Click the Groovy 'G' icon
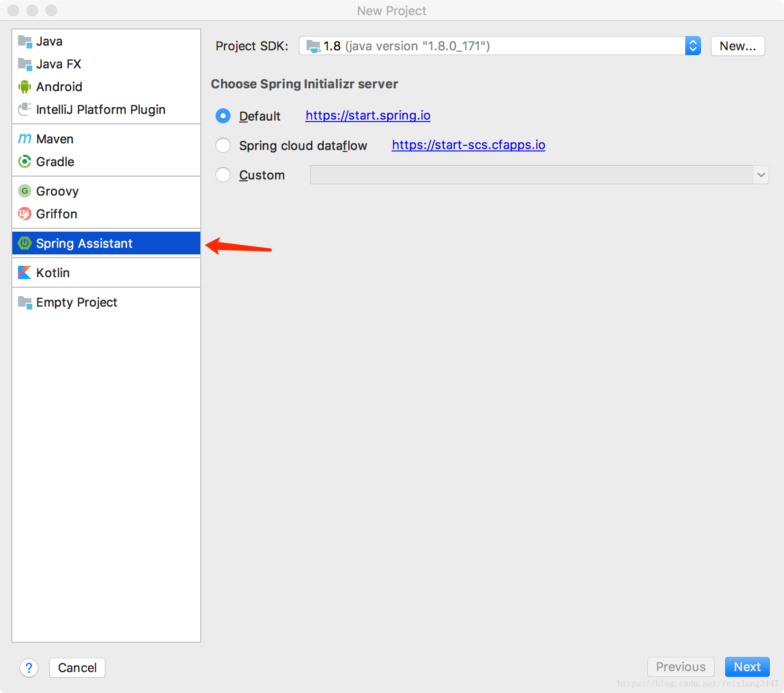The width and height of the screenshot is (784, 693). click(x=25, y=191)
